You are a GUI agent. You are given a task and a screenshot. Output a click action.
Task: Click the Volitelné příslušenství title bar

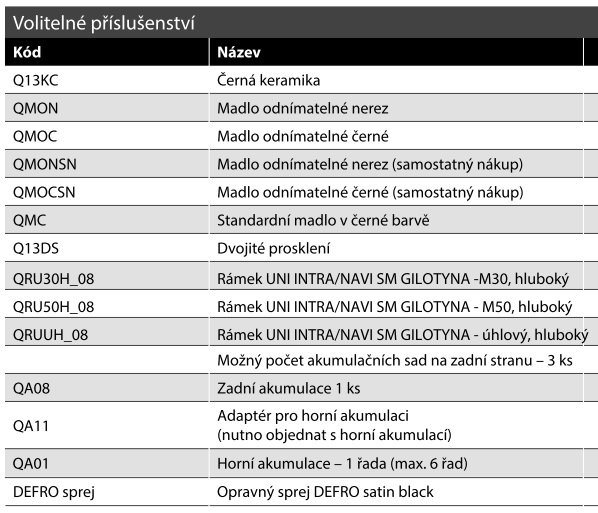pyautogui.click(x=301, y=23)
